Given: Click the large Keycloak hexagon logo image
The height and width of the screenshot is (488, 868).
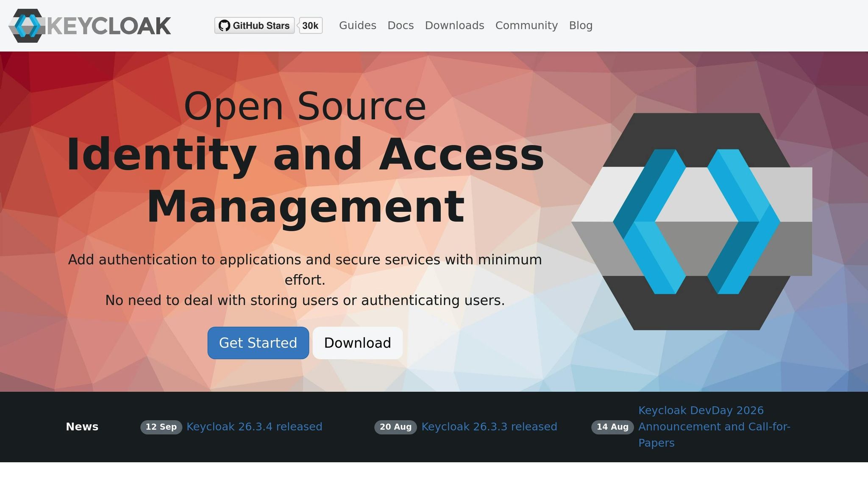Looking at the screenshot, I should click(692, 222).
